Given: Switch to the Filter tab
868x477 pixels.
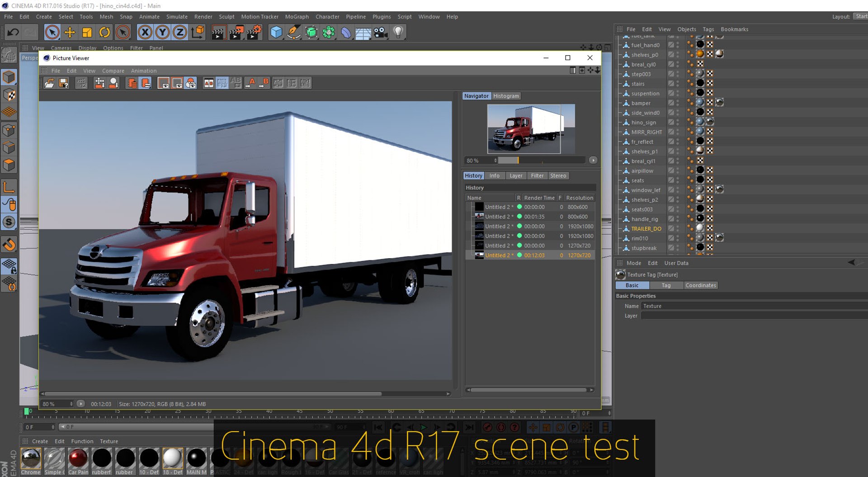Looking at the screenshot, I should coord(537,176).
